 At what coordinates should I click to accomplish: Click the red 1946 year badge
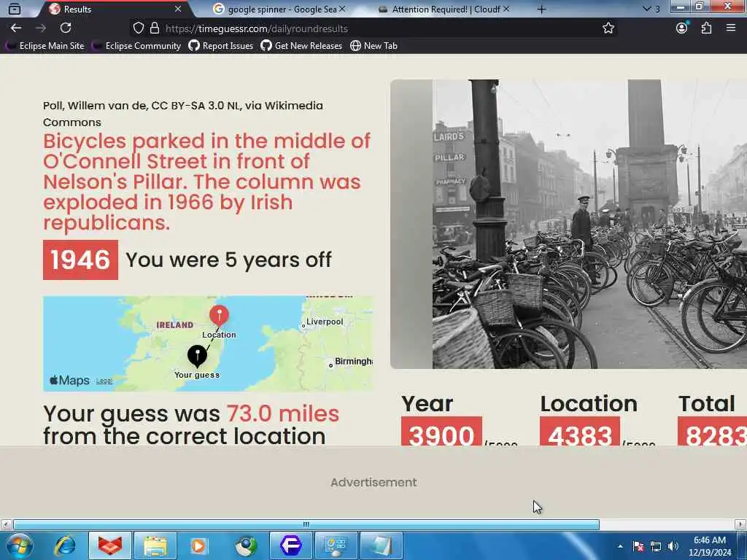pyautogui.click(x=80, y=260)
